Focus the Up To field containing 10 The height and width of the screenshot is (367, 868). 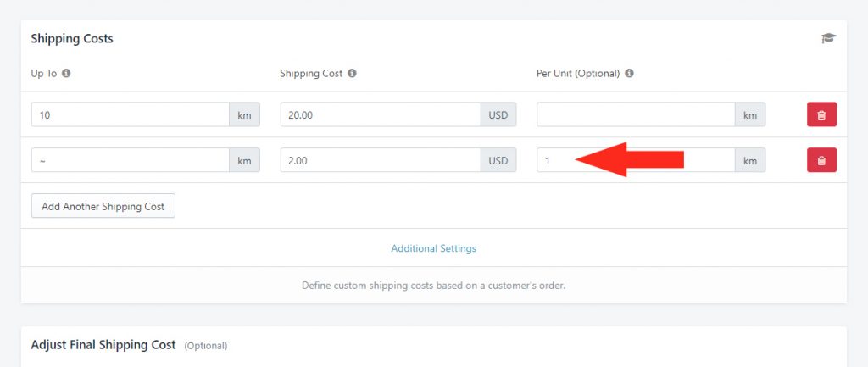[x=131, y=114]
